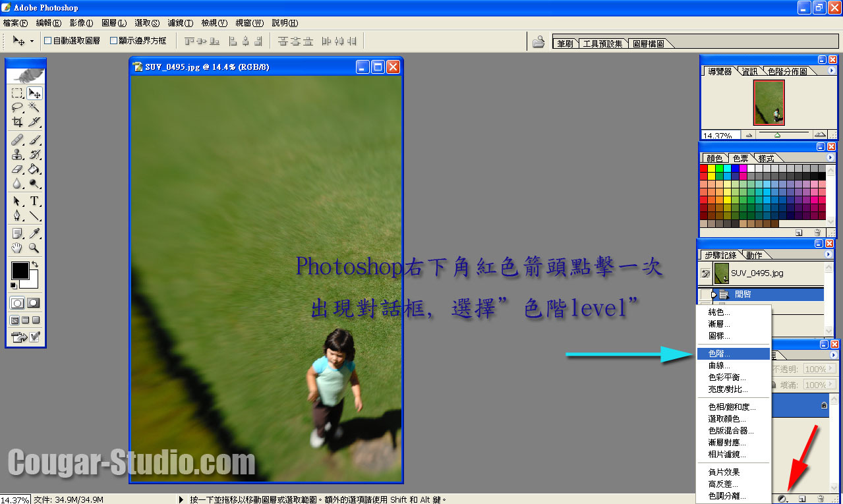The width and height of the screenshot is (843, 504).
Task: Select the Eyedropper tool
Action: [x=34, y=233]
